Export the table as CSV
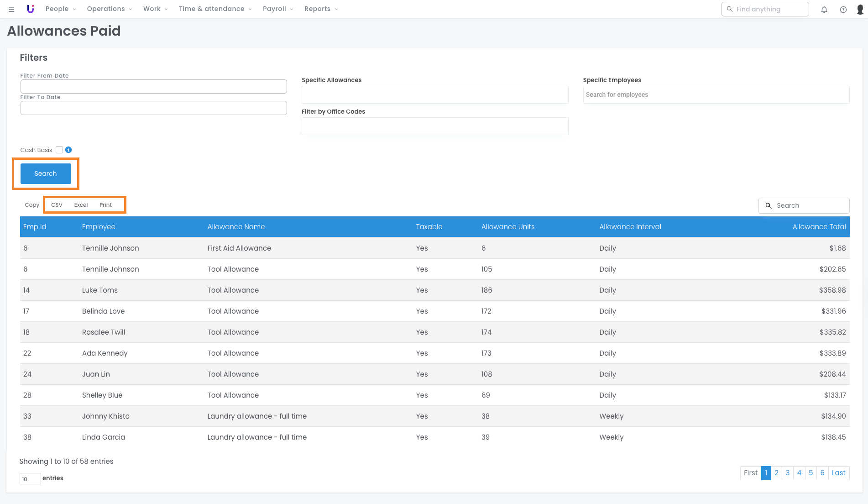Image resolution: width=868 pixels, height=504 pixels. click(x=57, y=205)
